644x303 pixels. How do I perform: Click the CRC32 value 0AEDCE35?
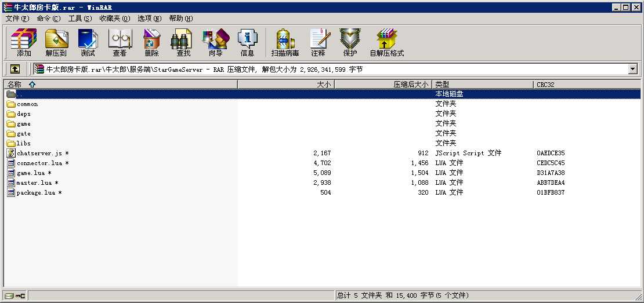pos(551,154)
